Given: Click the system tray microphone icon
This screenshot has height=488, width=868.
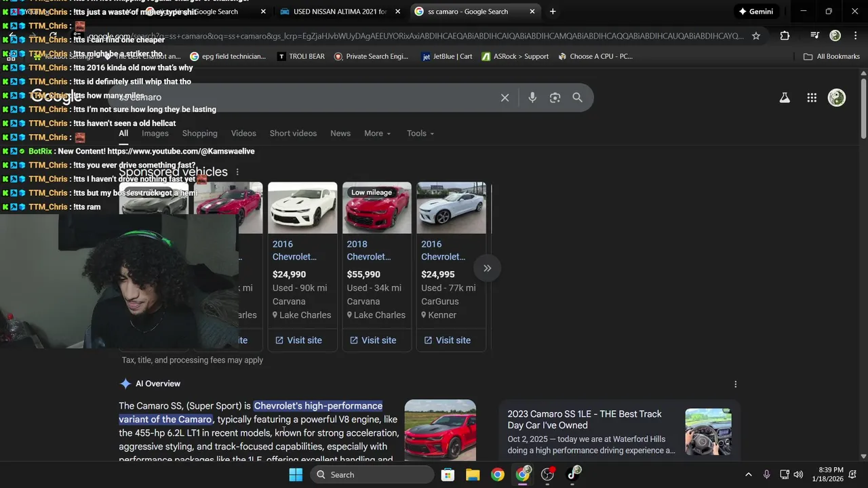Looking at the screenshot, I should pos(767,474).
